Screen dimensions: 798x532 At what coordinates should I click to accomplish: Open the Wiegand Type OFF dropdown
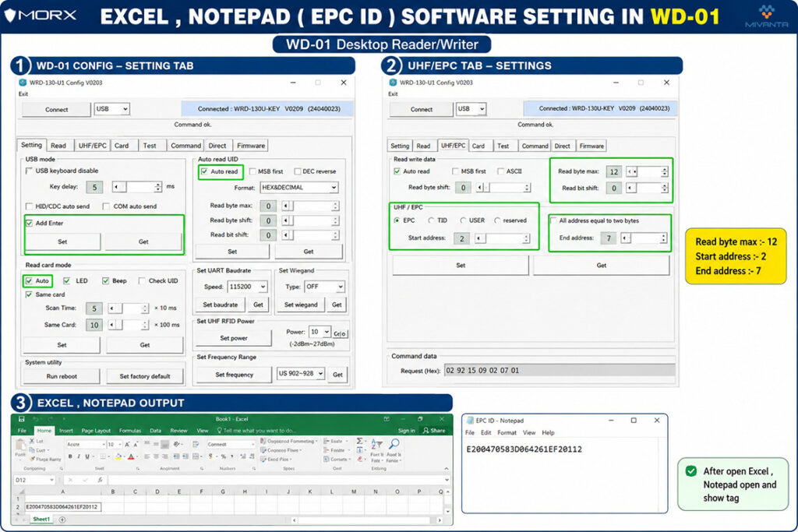(x=325, y=287)
